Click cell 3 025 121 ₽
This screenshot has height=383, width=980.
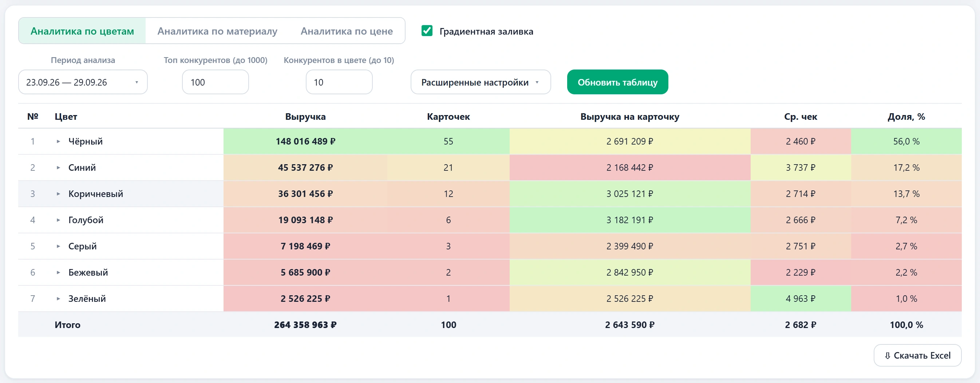pyautogui.click(x=630, y=194)
